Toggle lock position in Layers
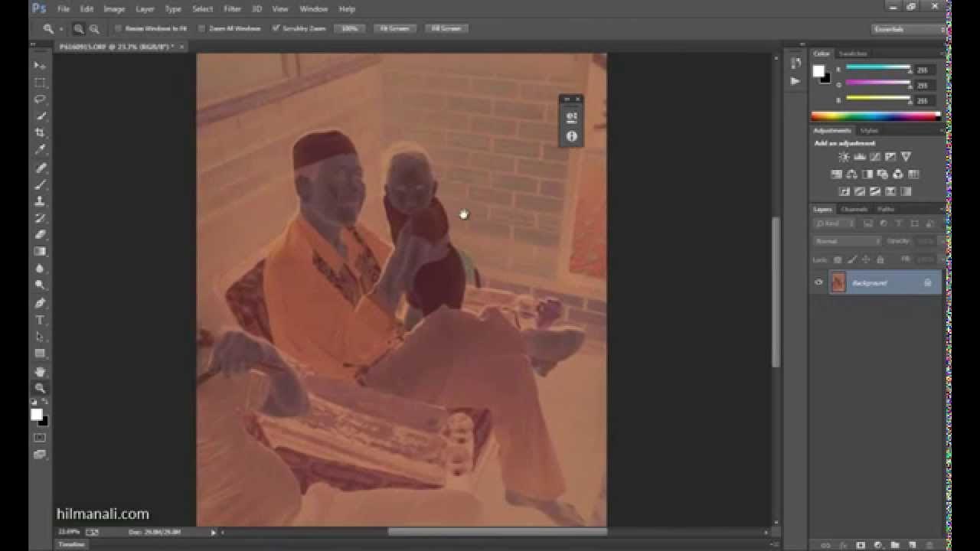Viewport: 980px width, 551px height. tap(866, 260)
